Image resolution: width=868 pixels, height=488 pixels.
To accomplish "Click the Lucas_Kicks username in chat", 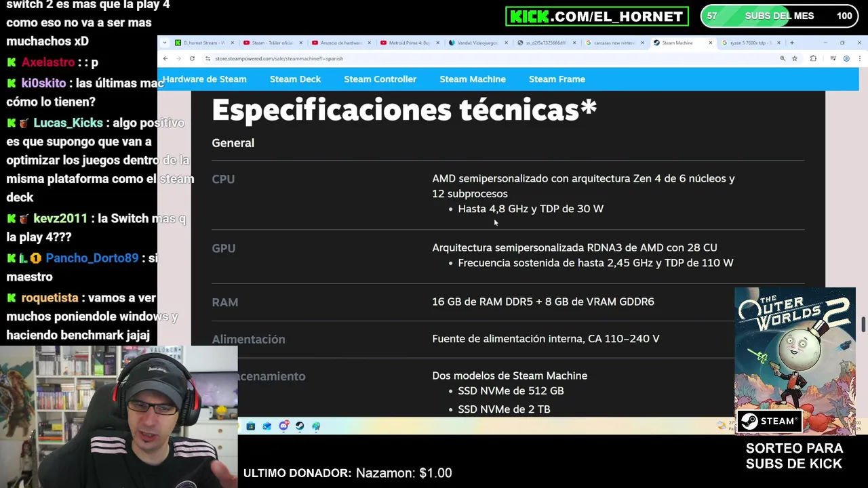I will point(68,123).
